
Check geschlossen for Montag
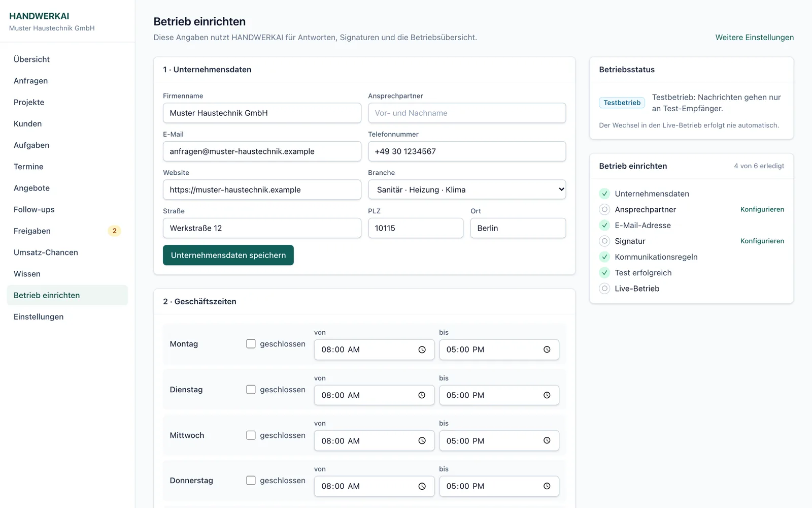point(251,344)
